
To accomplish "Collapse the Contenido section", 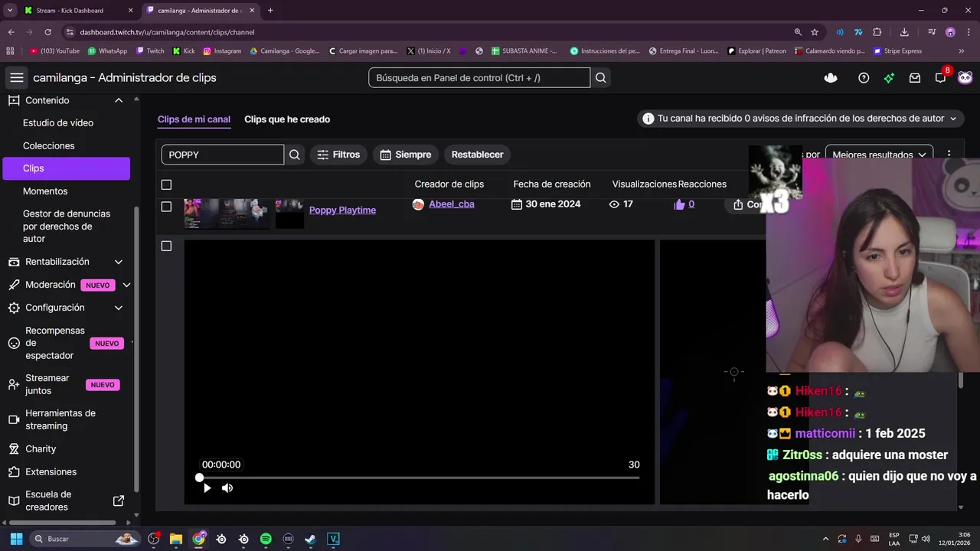I will click(x=119, y=100).
